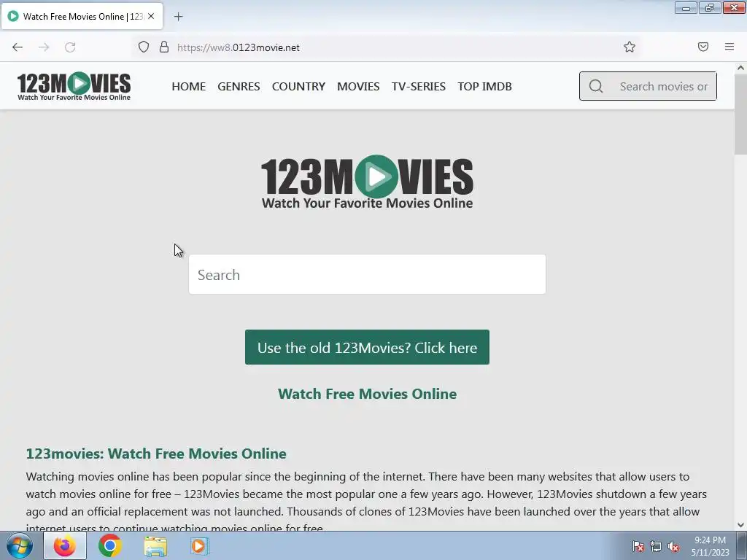Select the Watch Free Movies Online tab
The height and width of the screenshot is (560, 747).
click(x=82, y=16)
